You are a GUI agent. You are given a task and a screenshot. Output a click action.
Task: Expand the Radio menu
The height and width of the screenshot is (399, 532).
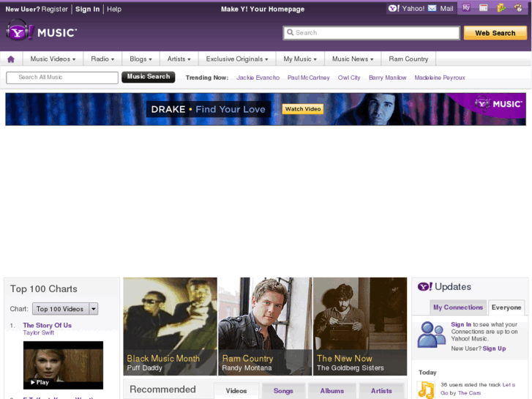(x=102, y=59)
